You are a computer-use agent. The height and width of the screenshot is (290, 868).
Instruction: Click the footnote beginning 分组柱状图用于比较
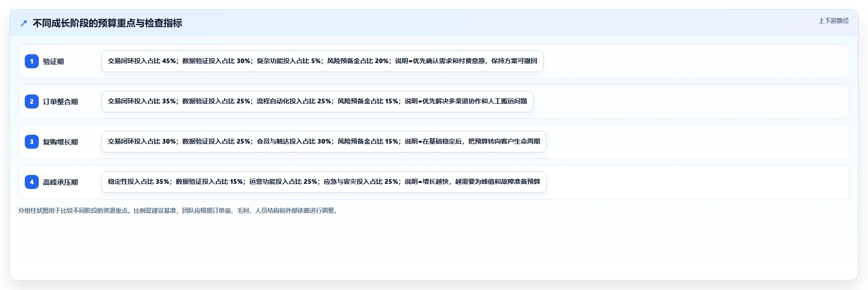179,210
